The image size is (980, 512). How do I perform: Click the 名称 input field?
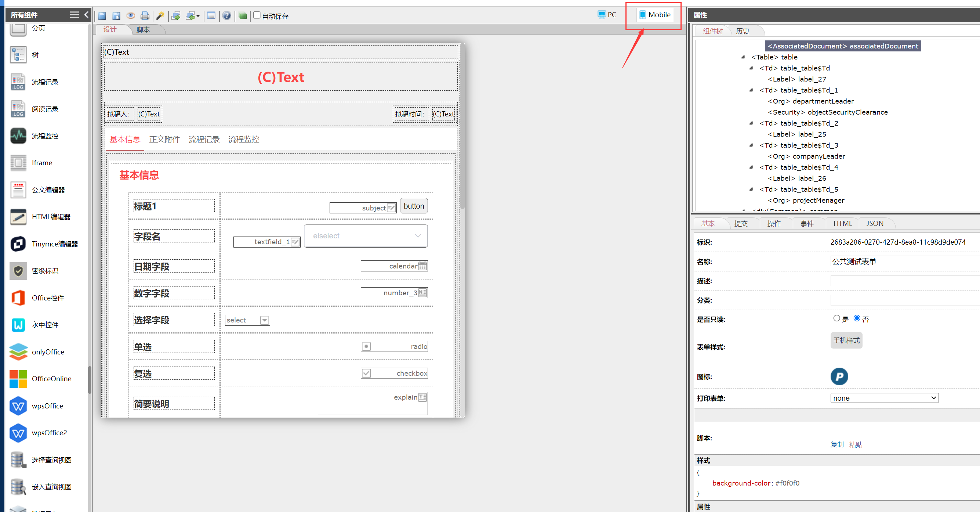(x=901, y=262)
